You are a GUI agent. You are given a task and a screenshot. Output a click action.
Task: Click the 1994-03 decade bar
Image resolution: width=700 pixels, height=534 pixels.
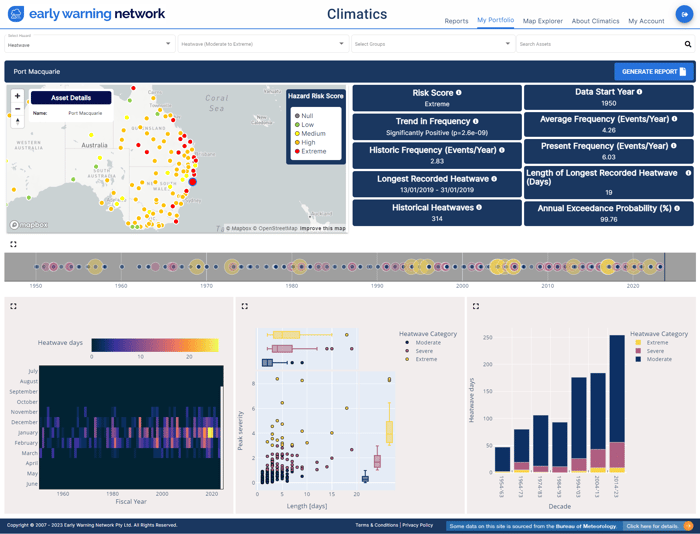coord(579,425)
